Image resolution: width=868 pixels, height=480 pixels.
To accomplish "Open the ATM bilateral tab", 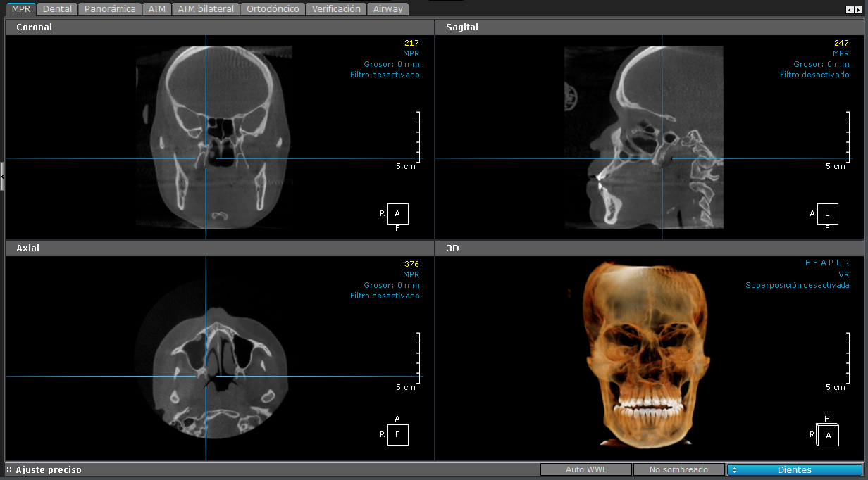I will click(x=206, y=9).
